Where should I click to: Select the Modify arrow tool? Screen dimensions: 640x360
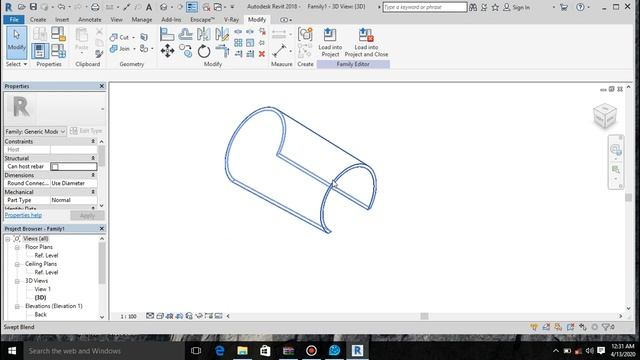16,42
